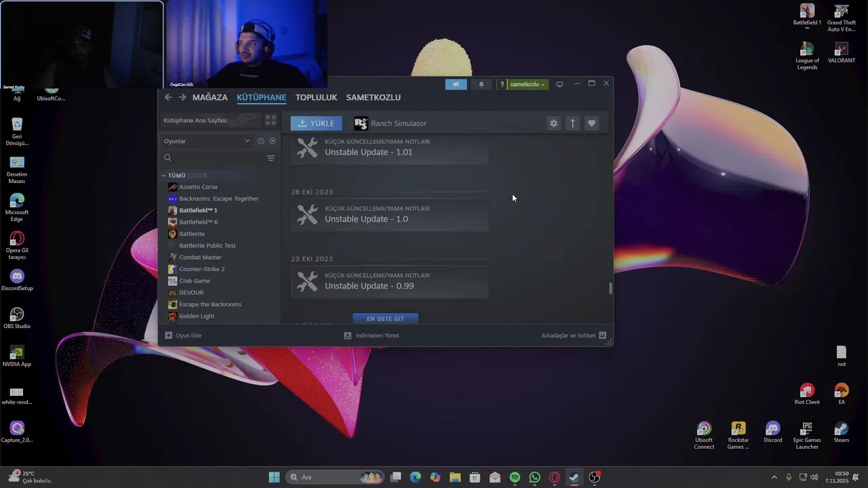Screen dimensions: 868x488
Task: Open Ranch Simulator settings gear
Action: [x=553, y=123]
